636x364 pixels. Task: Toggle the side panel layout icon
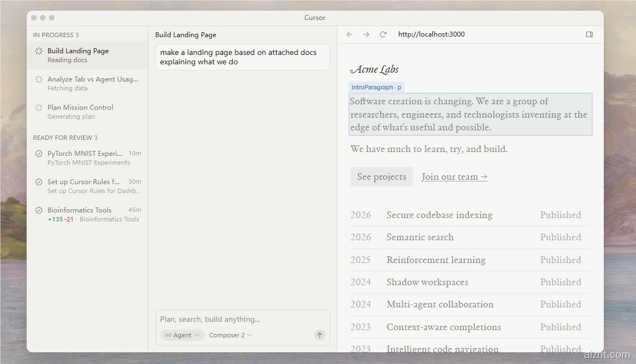[x=589, y=34]
